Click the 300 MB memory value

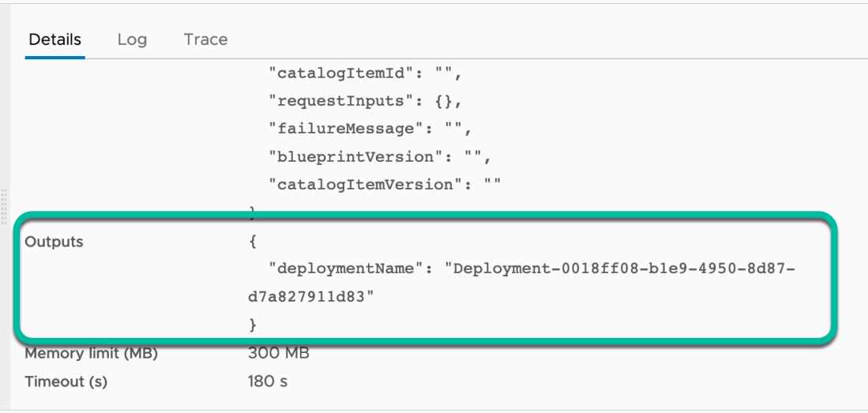click(278, 354)
